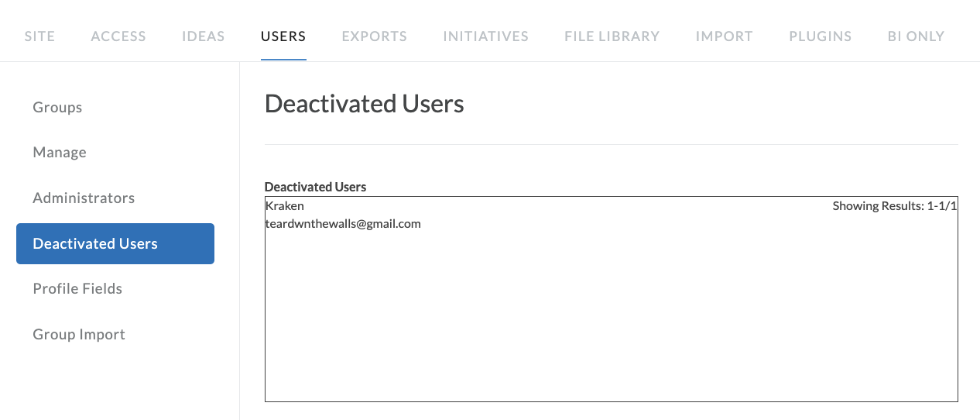Open the Administrators sidebar page

[x=84, y=198]
